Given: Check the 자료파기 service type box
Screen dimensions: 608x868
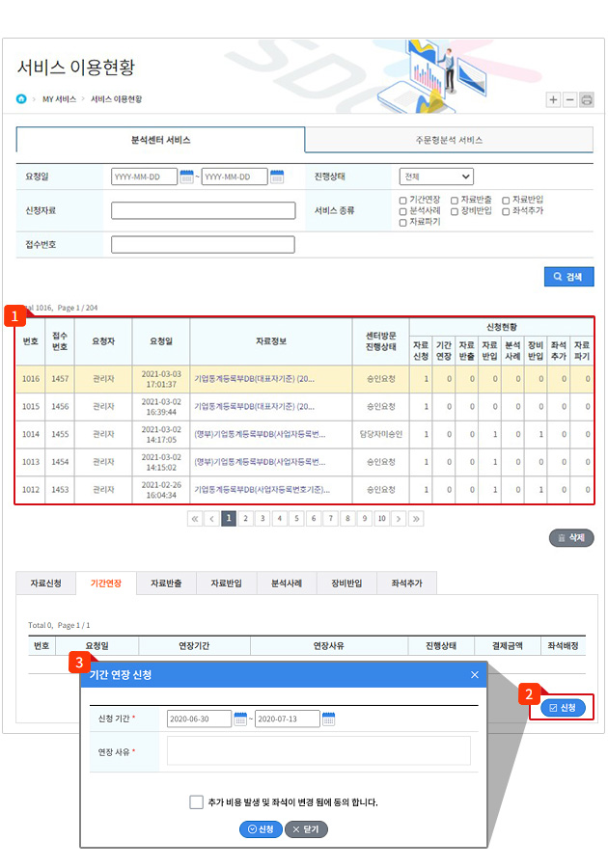Looking at the screenshot, I should pyautogui.click(x=403, y=223).
